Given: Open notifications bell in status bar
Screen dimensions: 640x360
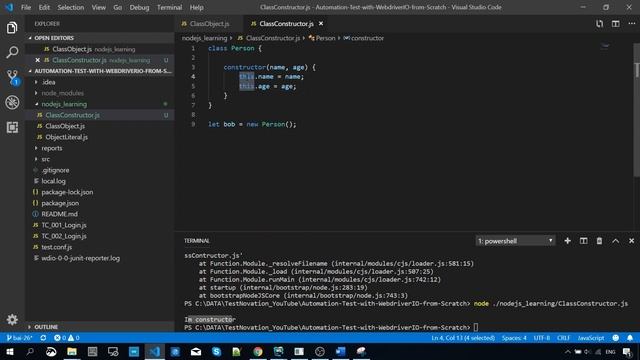Looking at the screenshot, I should pos(630,338).
